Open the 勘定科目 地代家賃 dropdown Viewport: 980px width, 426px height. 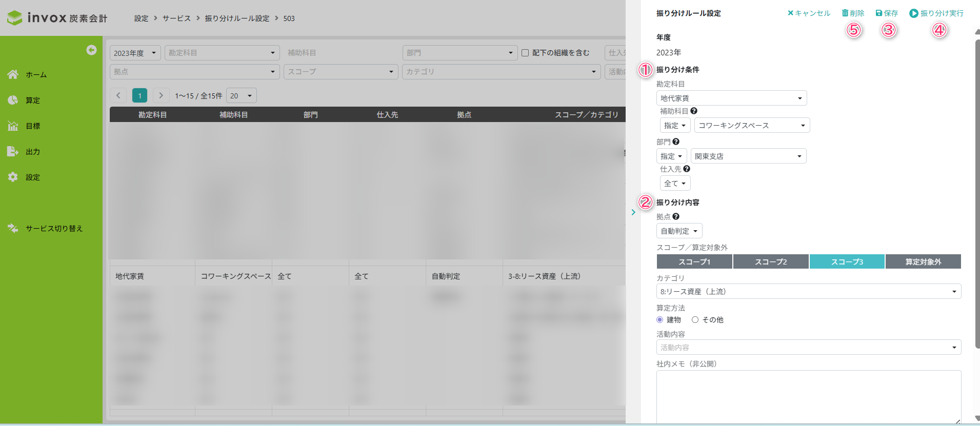click(x=731, y=98)
